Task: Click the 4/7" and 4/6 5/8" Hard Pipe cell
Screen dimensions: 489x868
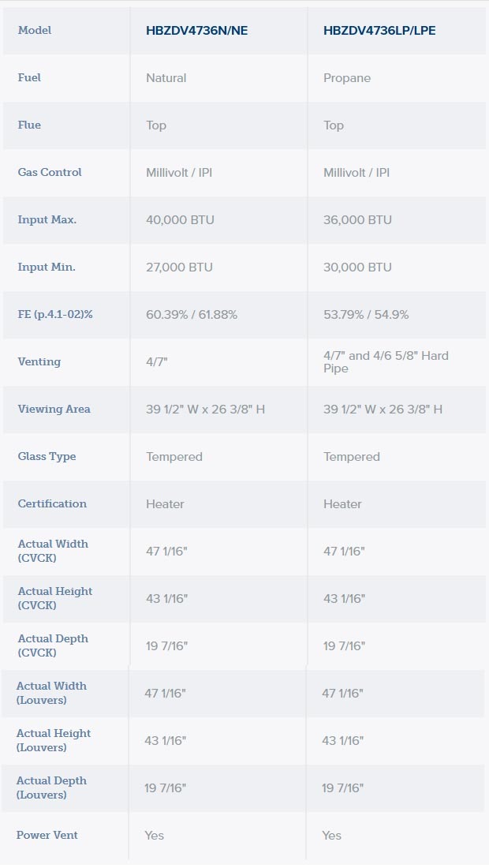Action: (386, 362)
